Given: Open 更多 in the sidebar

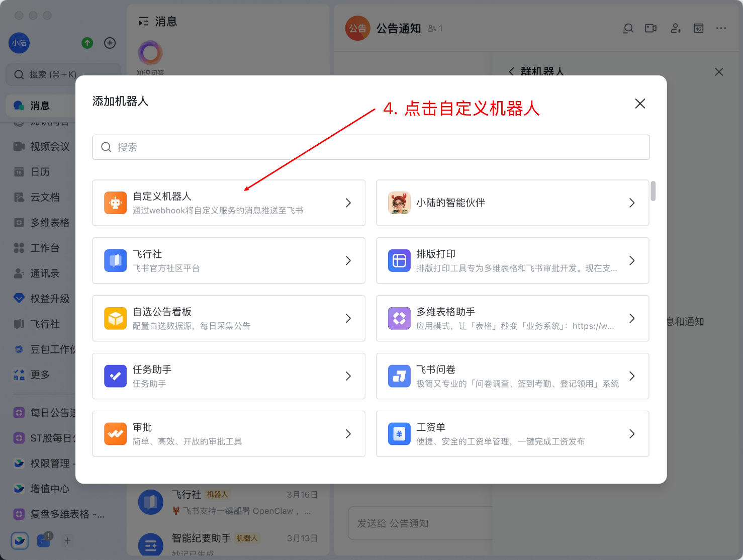Looking at the screenshot, I should 32,375.
